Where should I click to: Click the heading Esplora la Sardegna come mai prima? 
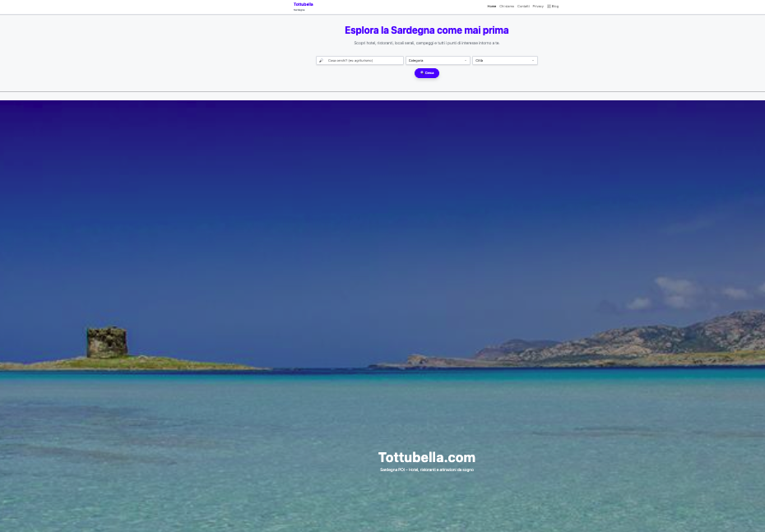pos(426,30)
